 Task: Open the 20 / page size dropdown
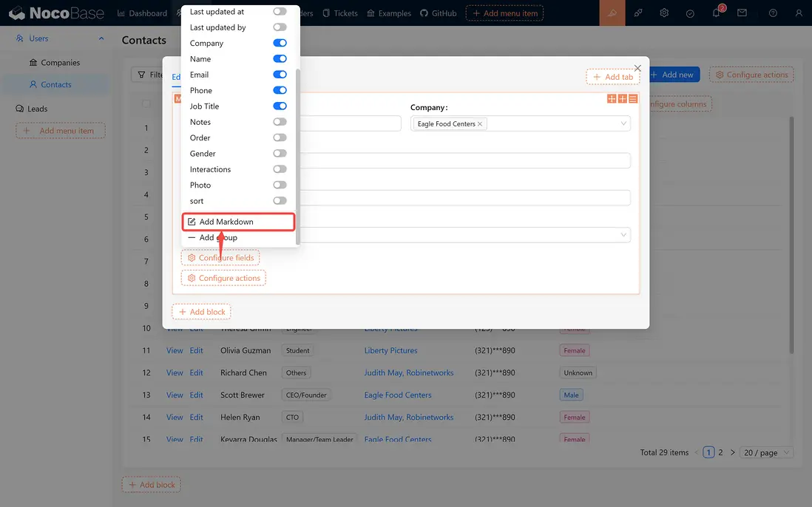[x=766, y=452]
